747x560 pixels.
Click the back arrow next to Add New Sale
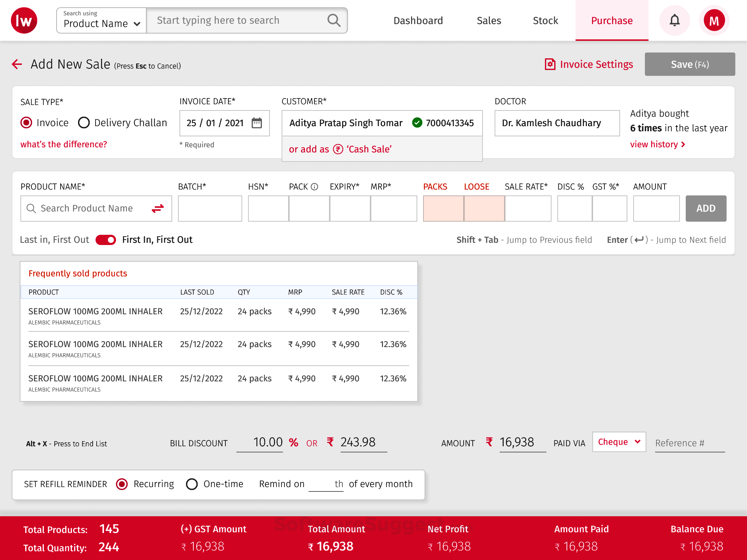pos(16,64)
